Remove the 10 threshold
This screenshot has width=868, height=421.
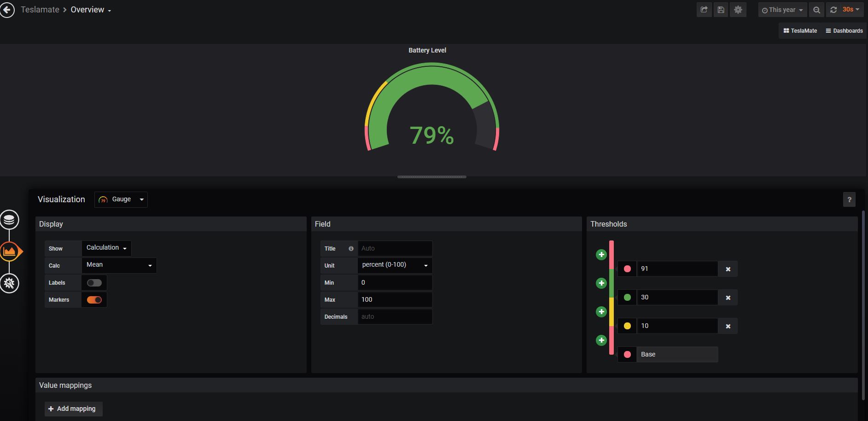coord(728,326)
